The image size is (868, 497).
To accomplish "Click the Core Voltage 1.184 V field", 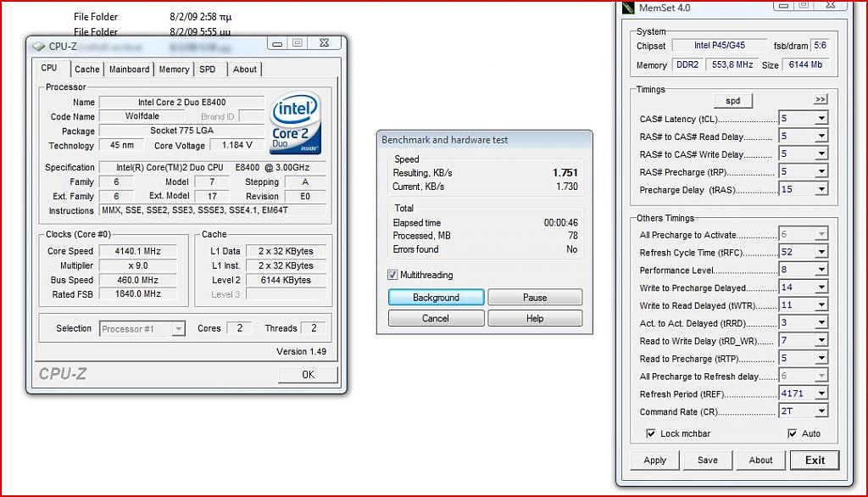I will tap(237, 145).
